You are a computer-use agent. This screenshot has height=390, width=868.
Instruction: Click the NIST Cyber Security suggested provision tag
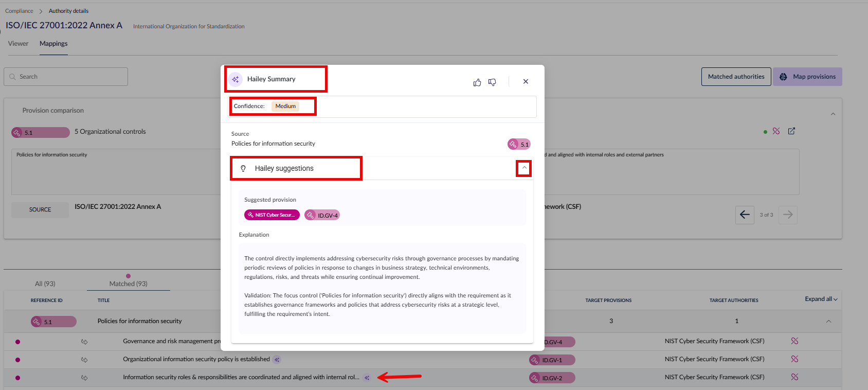(x=272, y=215)
